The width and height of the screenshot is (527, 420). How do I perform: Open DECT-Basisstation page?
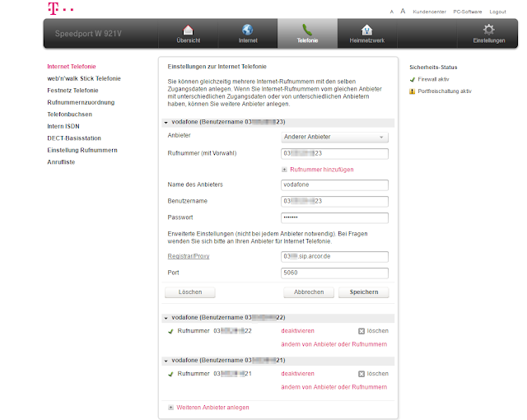[74, 138]
